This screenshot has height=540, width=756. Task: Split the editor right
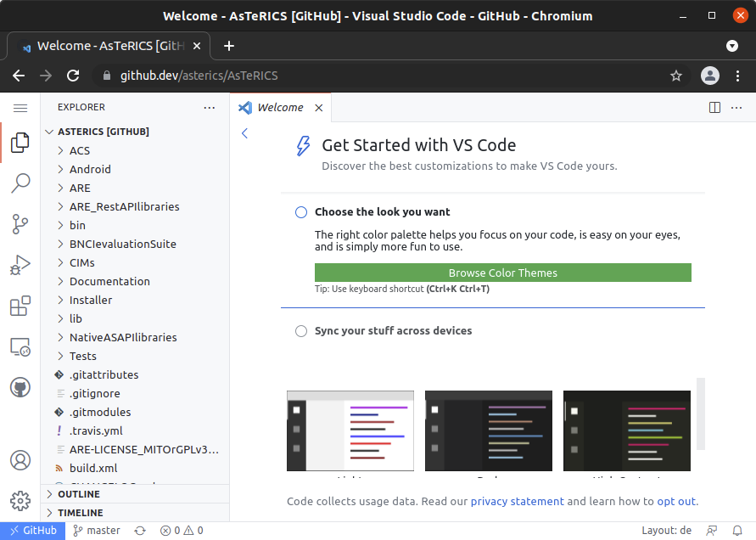click(x=715, y=108)
